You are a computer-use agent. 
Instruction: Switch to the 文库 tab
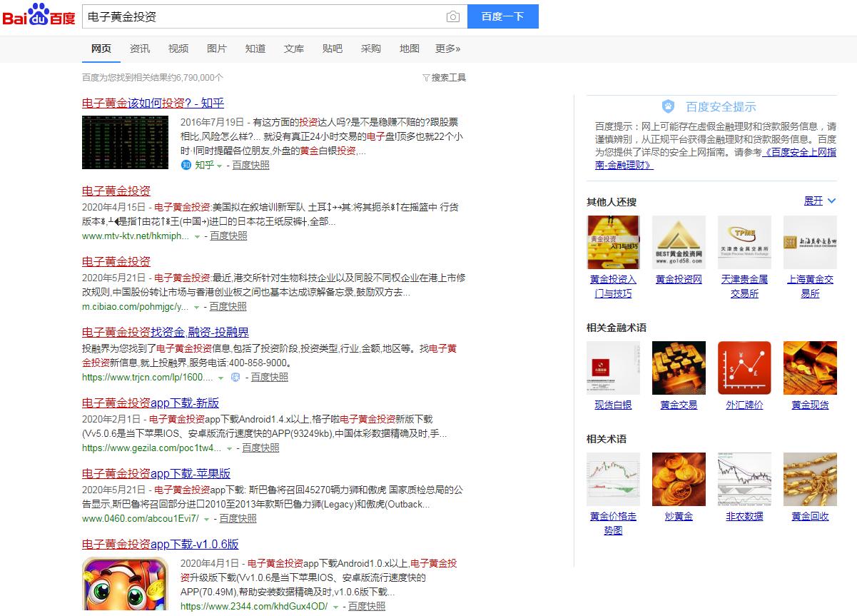point(294,49)
